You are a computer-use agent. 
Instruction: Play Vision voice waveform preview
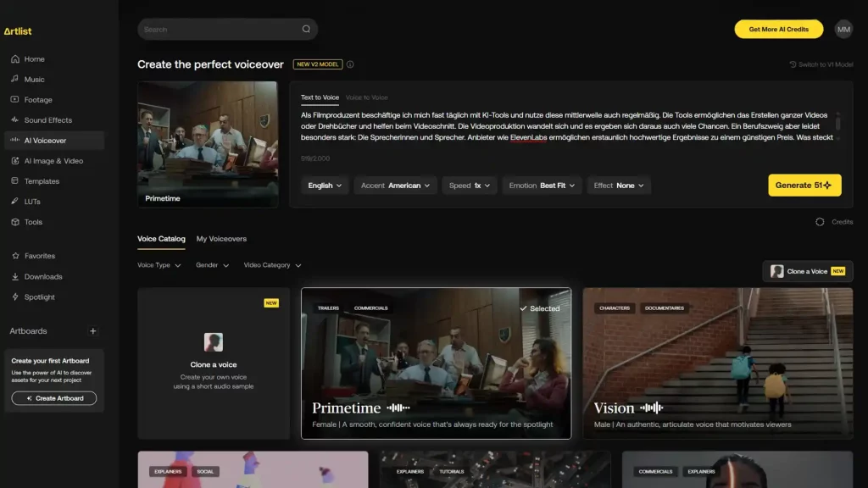point(651,408)
